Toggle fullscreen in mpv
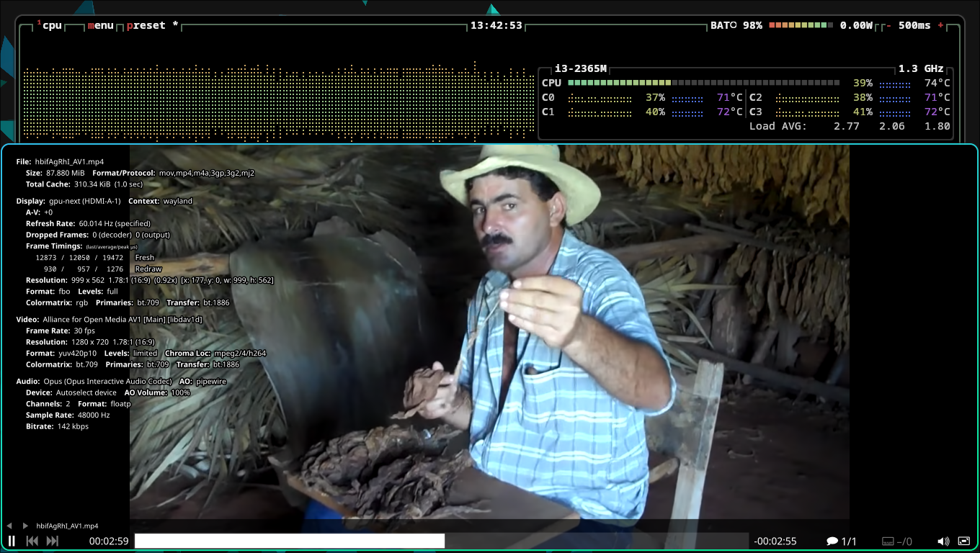Image resolution: width=980 pixels, height=553 pixels. tap(964, 541)
